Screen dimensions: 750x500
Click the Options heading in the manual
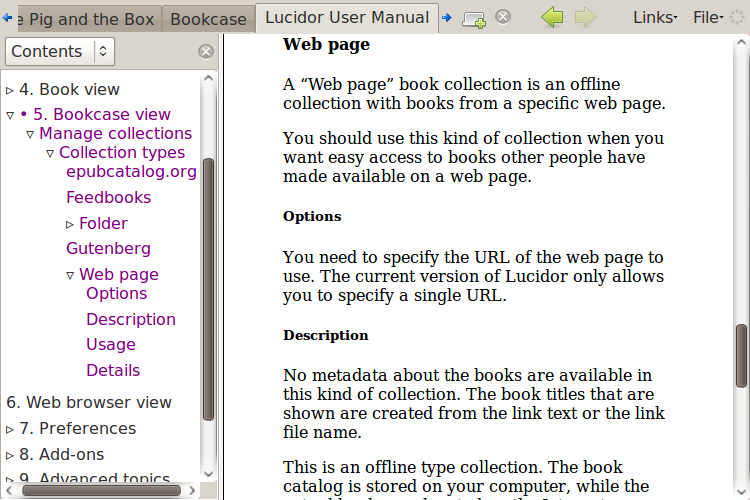tap(312, 217)
